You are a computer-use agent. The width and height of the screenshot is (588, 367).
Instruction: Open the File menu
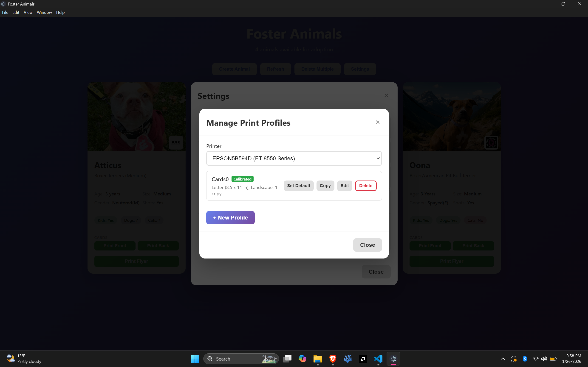[x=5, y=12]
